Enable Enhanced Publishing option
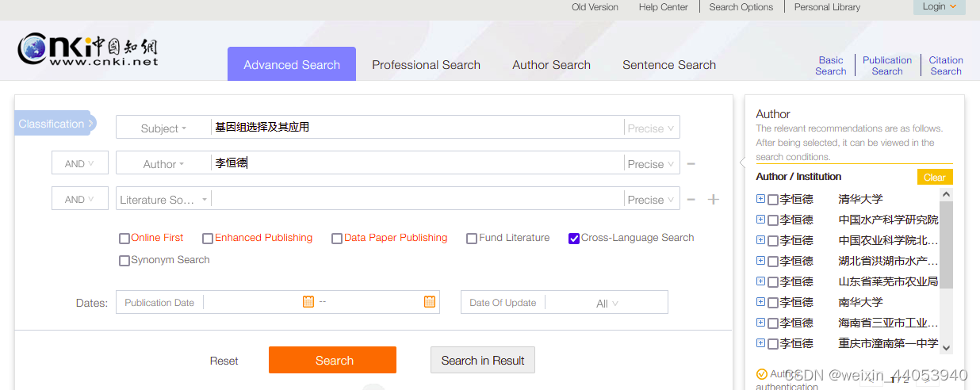Image resolution: width=980 pixels, height=390 pixels. [x=208, y=238]
